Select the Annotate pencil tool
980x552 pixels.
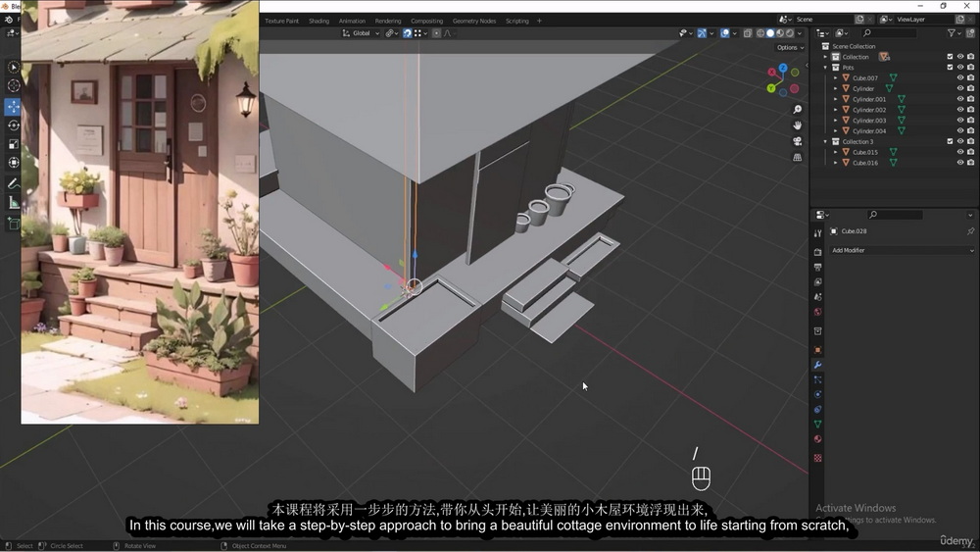pyautogui.click(x=13, y=183)
